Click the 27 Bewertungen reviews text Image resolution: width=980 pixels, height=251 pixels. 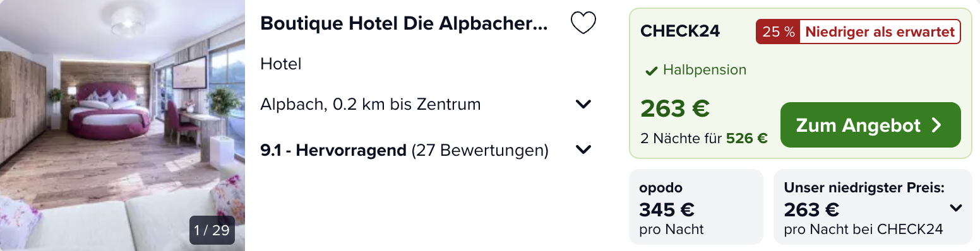click(479, 150)
